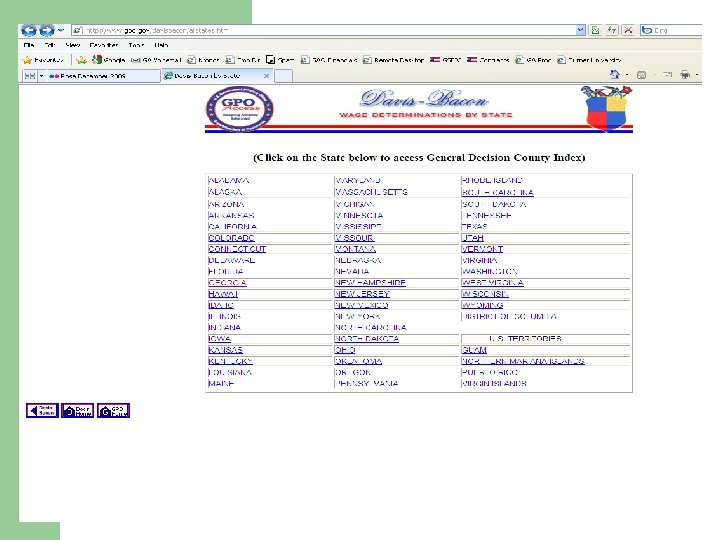
Task: Choose the MISSOURI link
Action: click(x=354, y=238)
